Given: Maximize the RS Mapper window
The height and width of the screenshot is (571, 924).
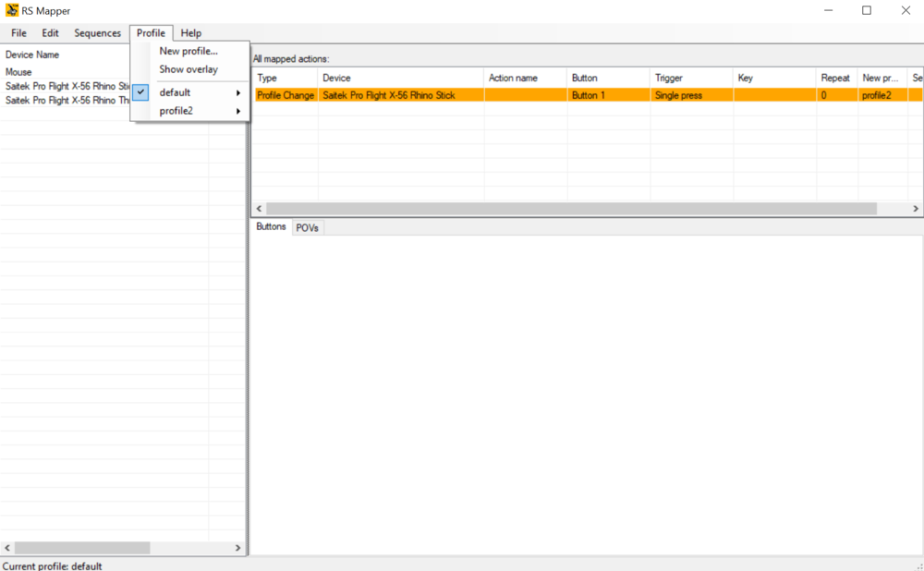Looking at the screenshot, I should (x=867, y=10).
